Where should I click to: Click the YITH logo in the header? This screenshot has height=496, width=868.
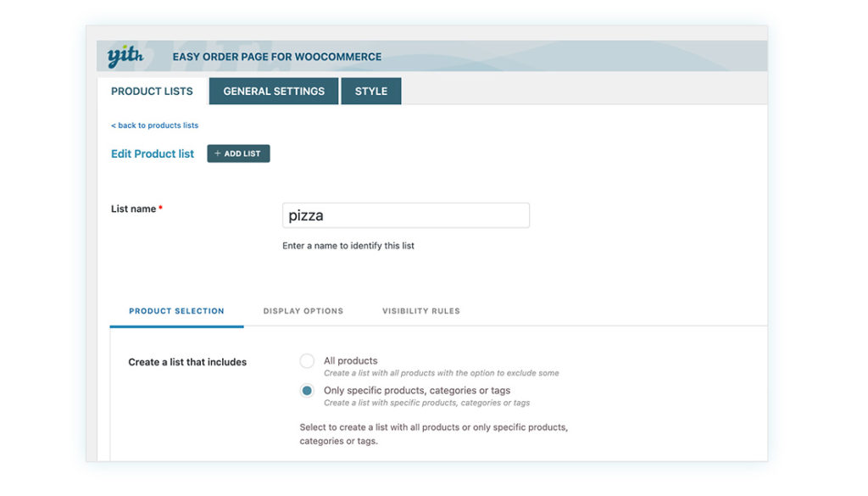[x=125, y=57]
